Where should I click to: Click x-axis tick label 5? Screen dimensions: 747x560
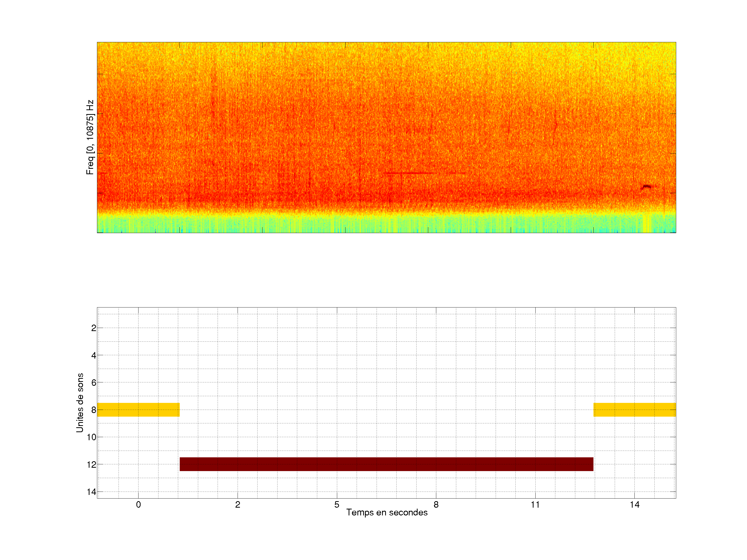pyautogui.click(x=337, y=505)
